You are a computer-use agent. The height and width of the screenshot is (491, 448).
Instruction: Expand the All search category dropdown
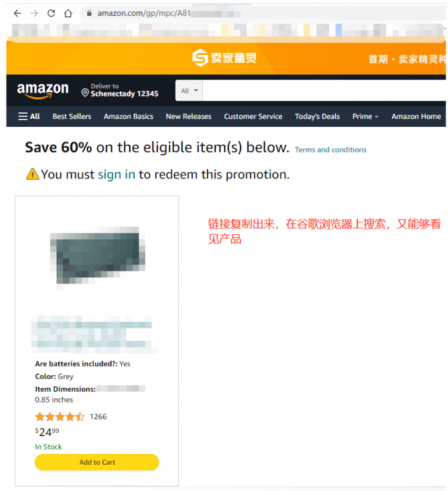pyautogui.click(x=189, y=91)
